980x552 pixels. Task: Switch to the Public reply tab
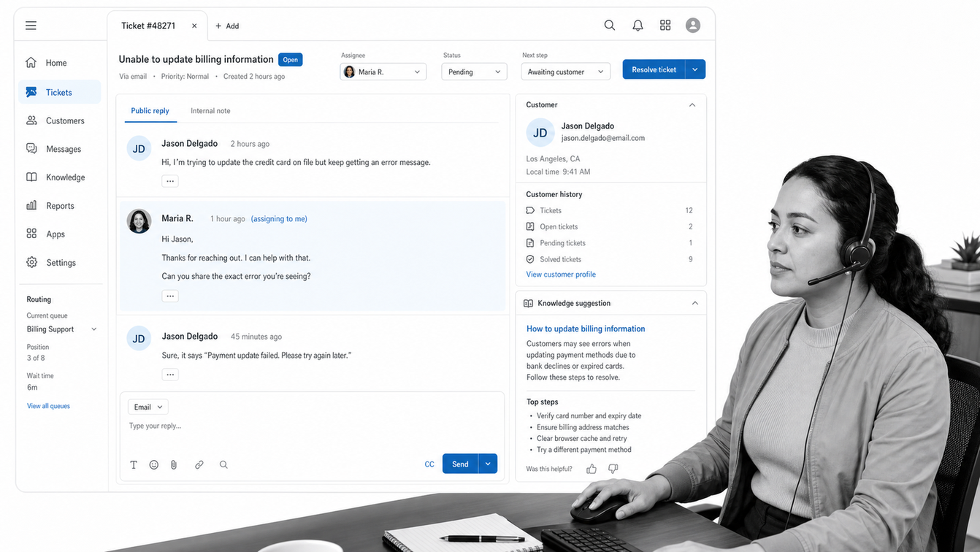150,111
